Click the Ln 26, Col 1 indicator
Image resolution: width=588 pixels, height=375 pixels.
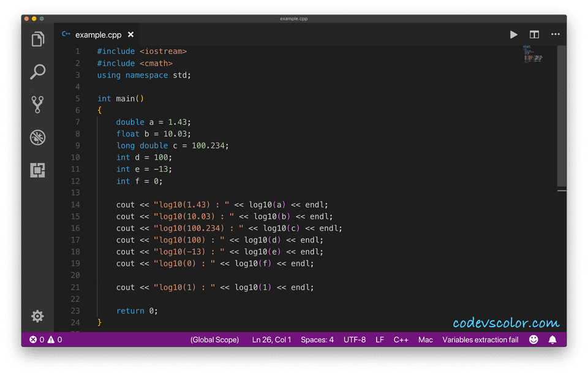tap(271, 339)
